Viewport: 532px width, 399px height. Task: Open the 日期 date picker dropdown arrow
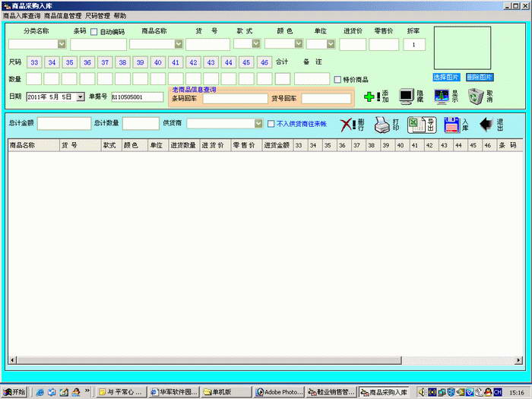pyautogui.click(x=80, y=97)
